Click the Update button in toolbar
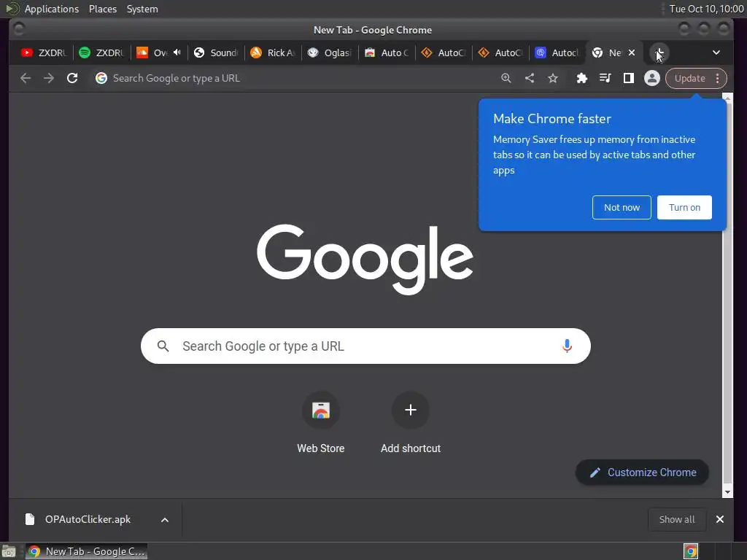This screenshot has height=560, width=747. [x=689, y=78]
